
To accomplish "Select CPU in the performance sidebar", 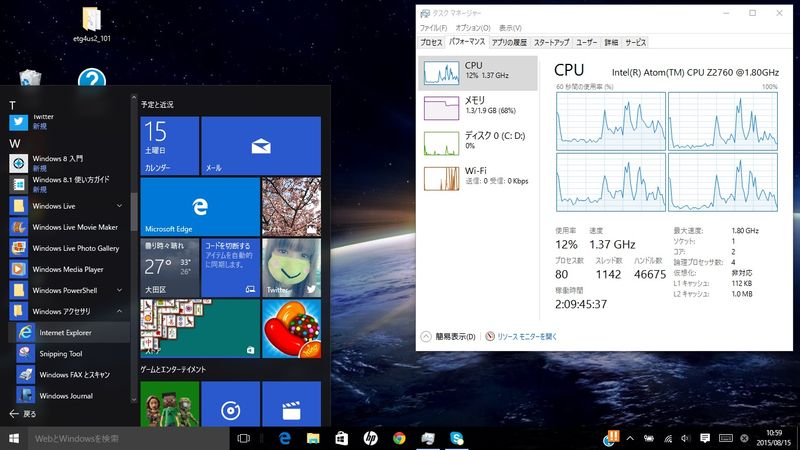I will tap(478, 73).
